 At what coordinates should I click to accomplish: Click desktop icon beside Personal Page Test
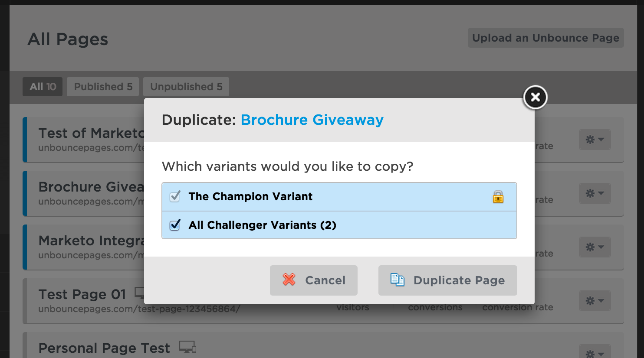[187, 347]
